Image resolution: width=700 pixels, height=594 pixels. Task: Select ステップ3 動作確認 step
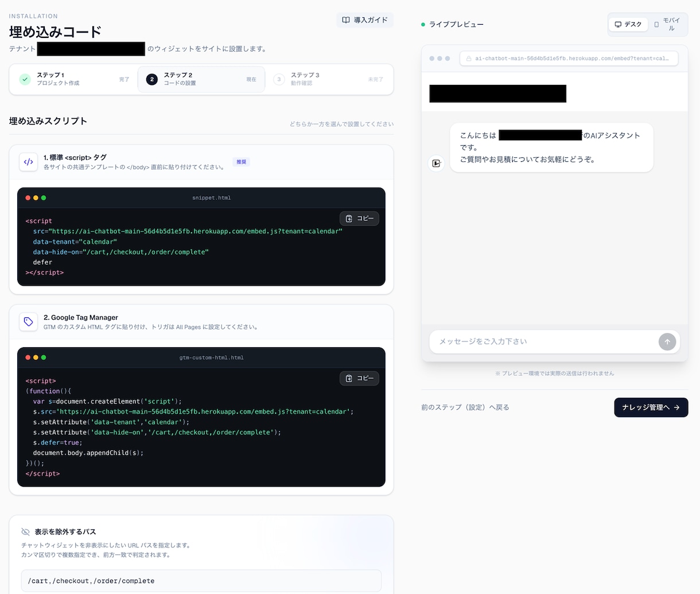pyautogui.click(x=328, y=79)
